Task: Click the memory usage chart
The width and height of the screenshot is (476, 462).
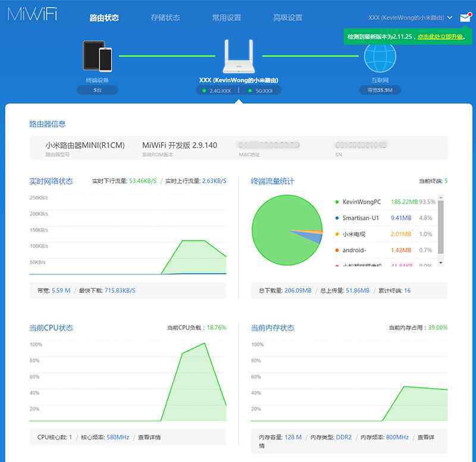Action: (x=349, y=381)
